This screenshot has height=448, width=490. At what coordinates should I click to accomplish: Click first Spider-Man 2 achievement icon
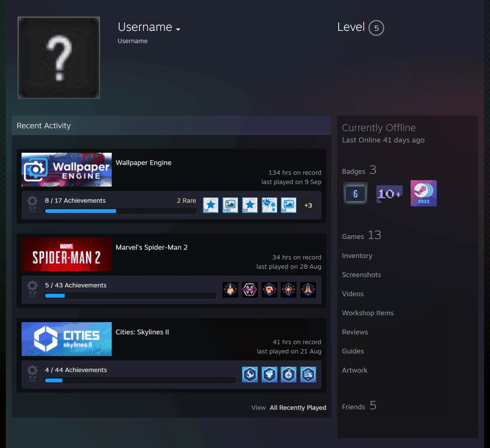click(230, 290)
